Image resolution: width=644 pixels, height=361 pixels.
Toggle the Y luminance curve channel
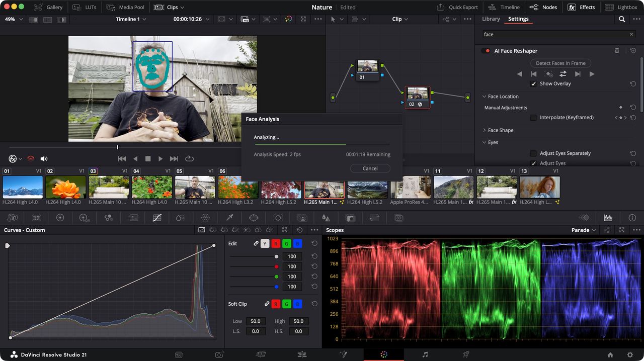(x=265, y=243)
